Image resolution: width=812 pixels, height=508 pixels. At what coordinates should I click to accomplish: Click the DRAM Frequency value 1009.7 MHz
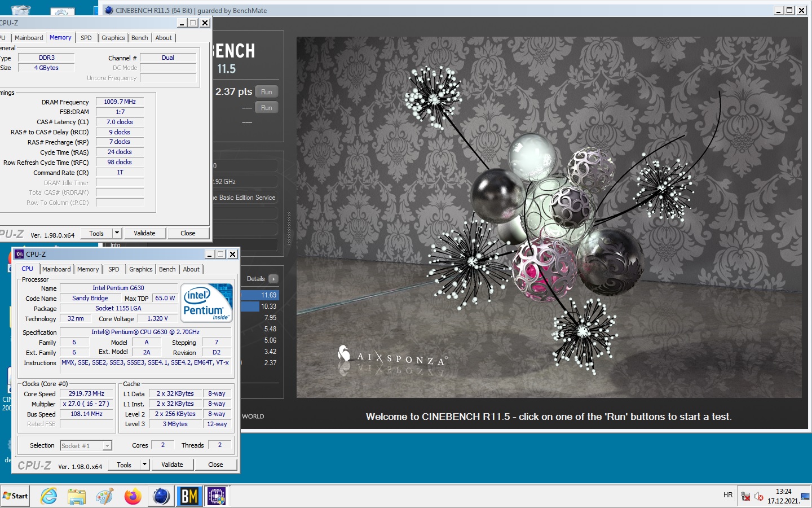[120, 102]
